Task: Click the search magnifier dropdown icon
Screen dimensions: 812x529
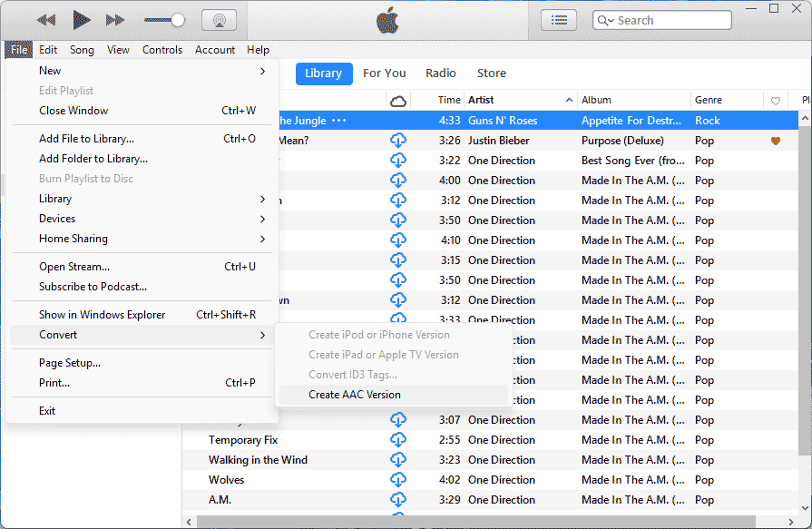Action: pyautogui.click(x=605, y=20)
